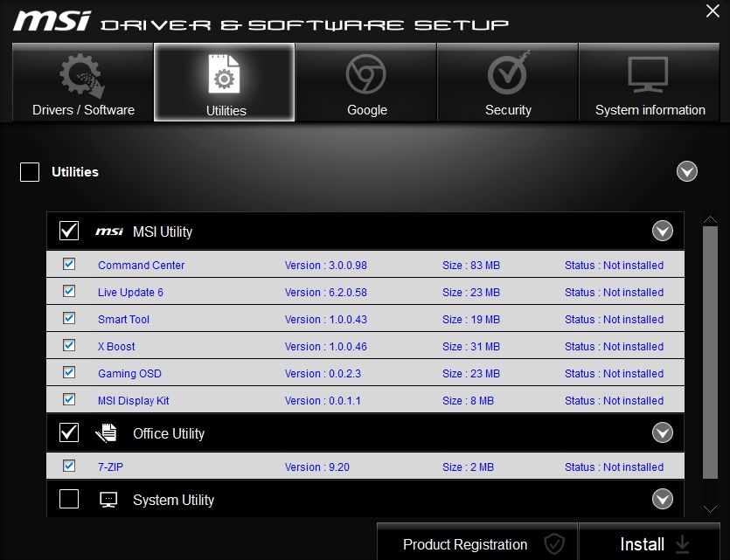The height and width of the screenshot is (560, 730).
Task: Click the X Boost name
Action: coord(116,346)
